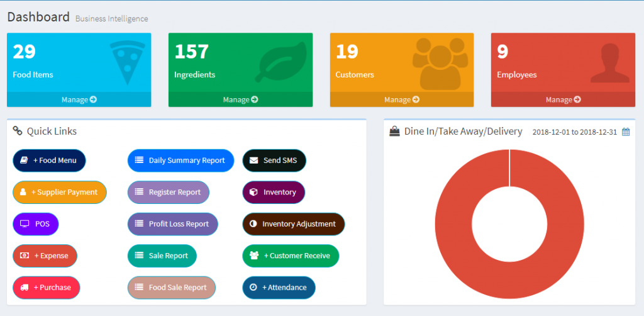644x316 pixels.
Task: Click the + Food Menu button
Action: click(x=49, y=161)
